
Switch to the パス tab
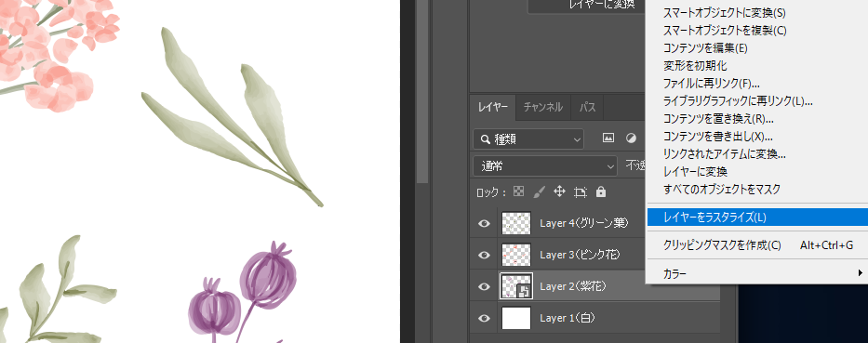587,107
